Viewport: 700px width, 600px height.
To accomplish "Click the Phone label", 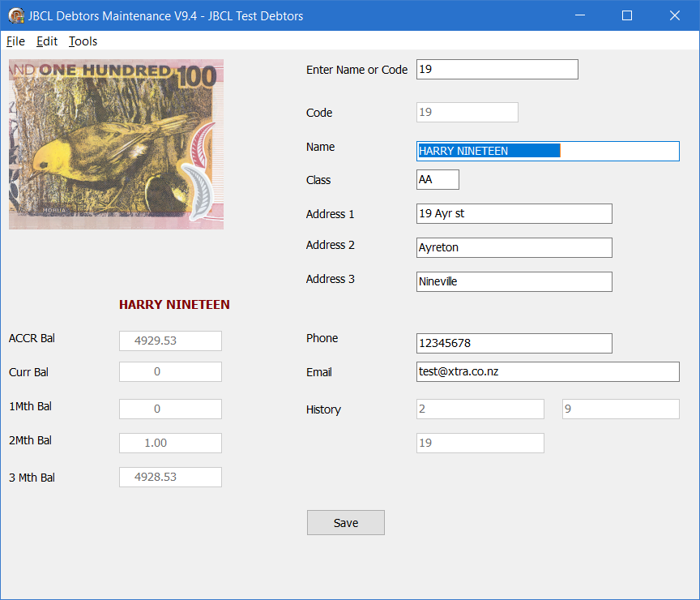I will tap(322, 338).
